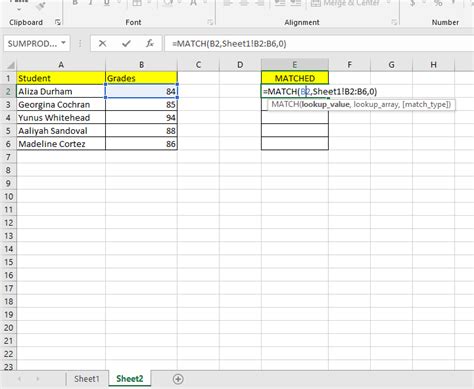Select row 22 header

[x=8, y=354]
